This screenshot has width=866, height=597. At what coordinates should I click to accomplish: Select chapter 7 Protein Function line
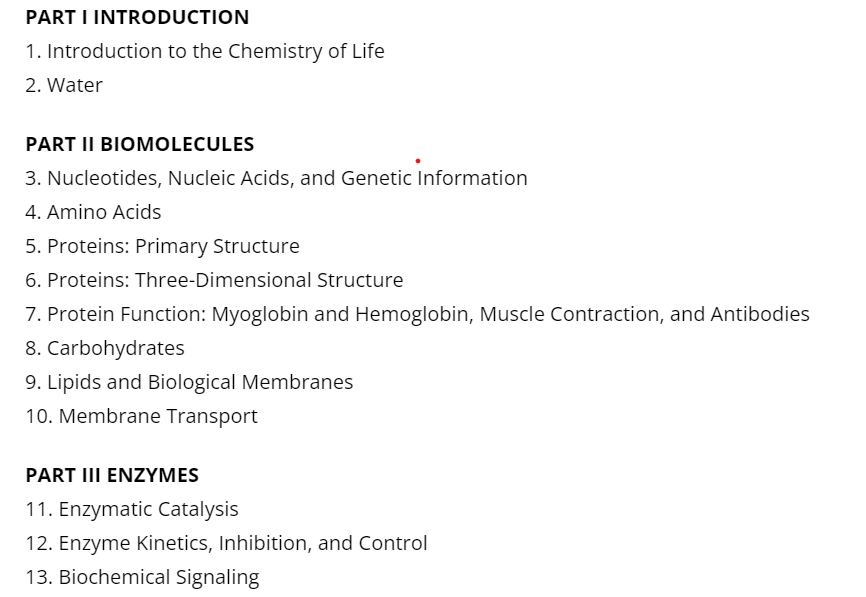(x=418, y=314)
